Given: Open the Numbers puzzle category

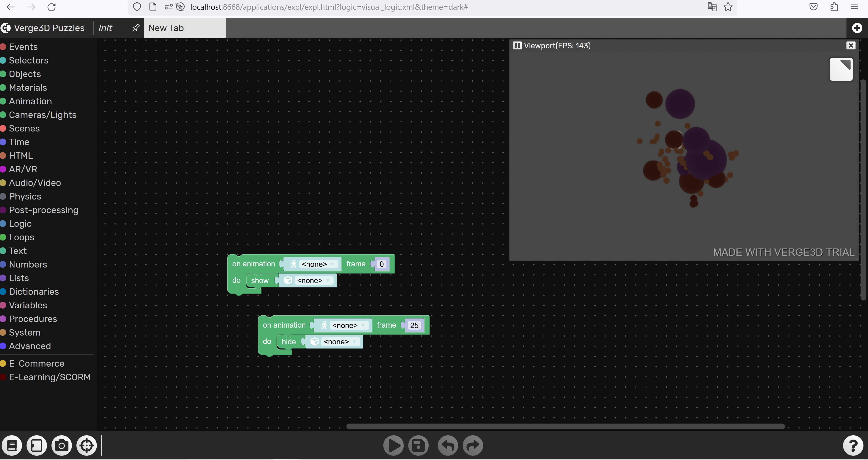Looking at the screenshot, I should (x=28, y=264).
